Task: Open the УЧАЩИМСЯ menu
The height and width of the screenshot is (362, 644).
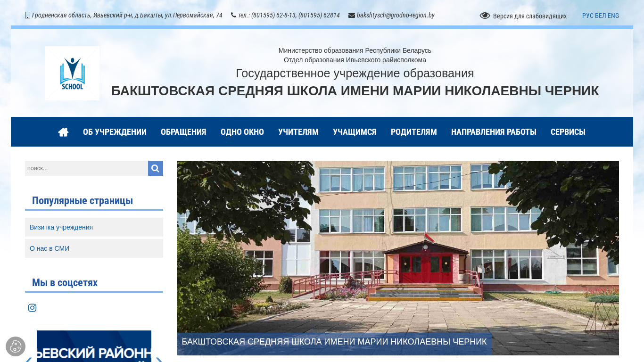Action: tap(355, 132)
